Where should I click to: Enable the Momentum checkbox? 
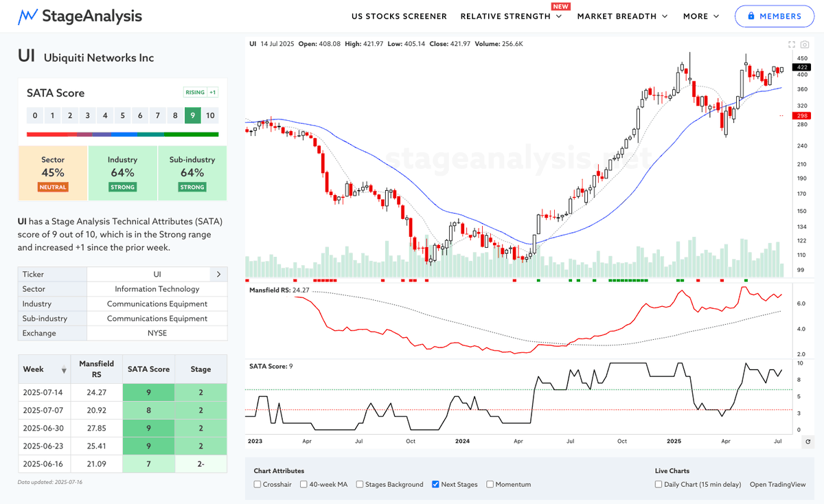pyautogui.click(x=490, y=484)
